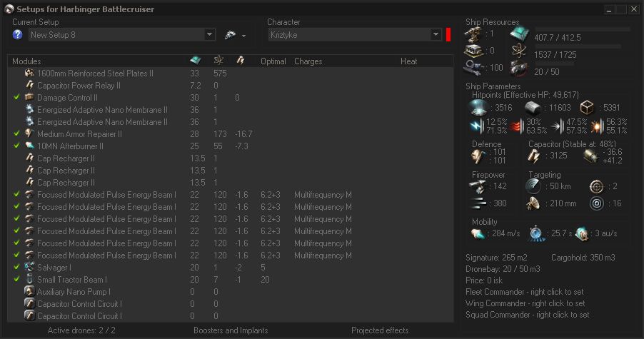This screenshot has width=644, height=339.
Task: Open the Current Setup dropdown arrow
Action: (x=209, y=34)
